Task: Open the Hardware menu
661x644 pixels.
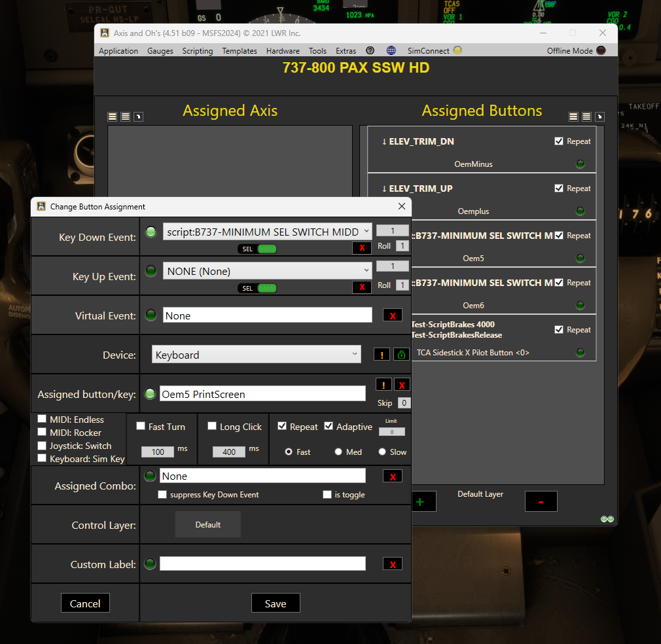Action: [283, 50]
